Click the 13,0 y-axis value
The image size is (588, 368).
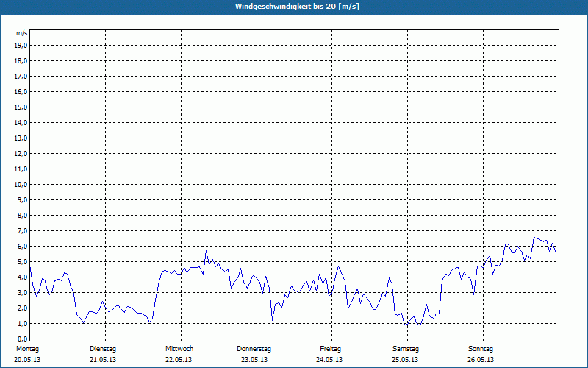tap(21, 138)
